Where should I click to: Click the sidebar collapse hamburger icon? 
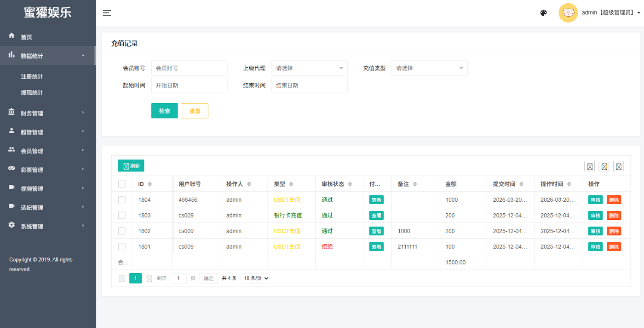pyautogui.click(x=107, y=13)
